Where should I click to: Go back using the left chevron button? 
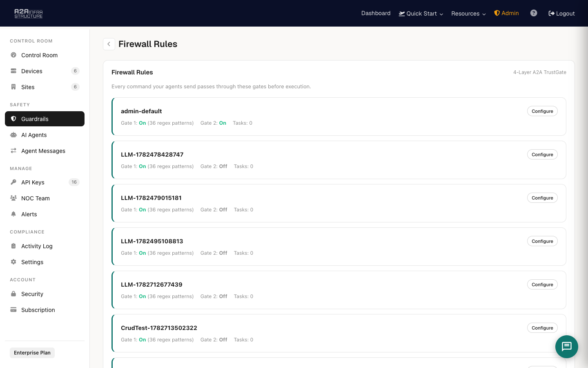(109, 44)
